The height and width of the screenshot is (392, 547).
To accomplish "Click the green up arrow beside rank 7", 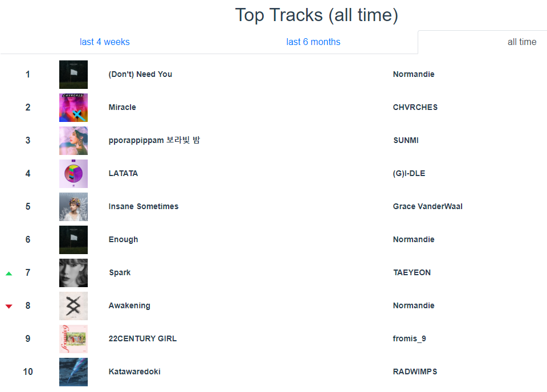I will (9, 273).
